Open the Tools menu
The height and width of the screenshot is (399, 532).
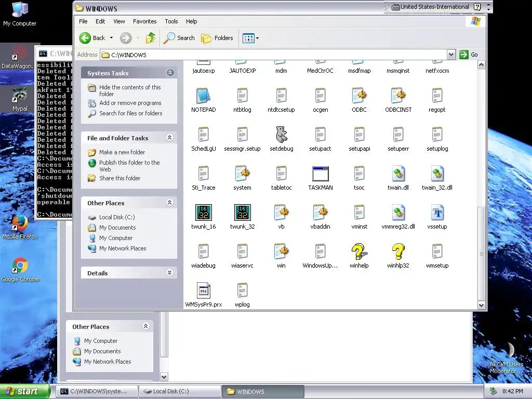171,21
